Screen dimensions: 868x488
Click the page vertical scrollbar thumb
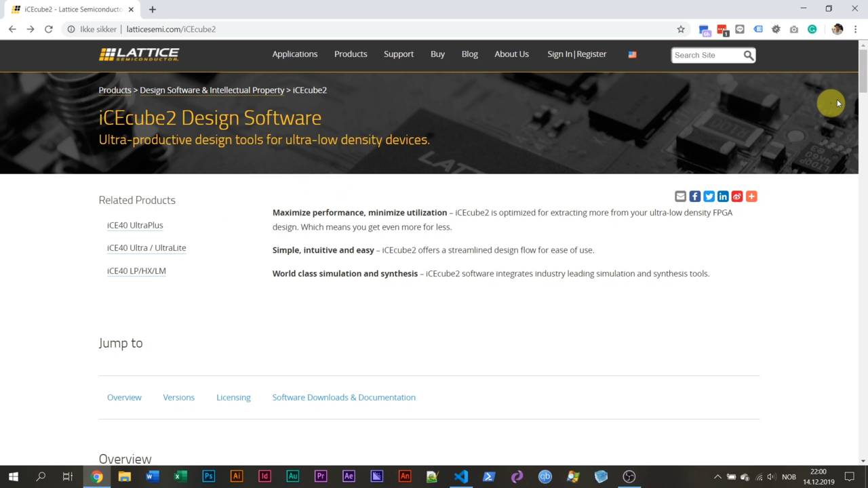click(x=863, y=71)
